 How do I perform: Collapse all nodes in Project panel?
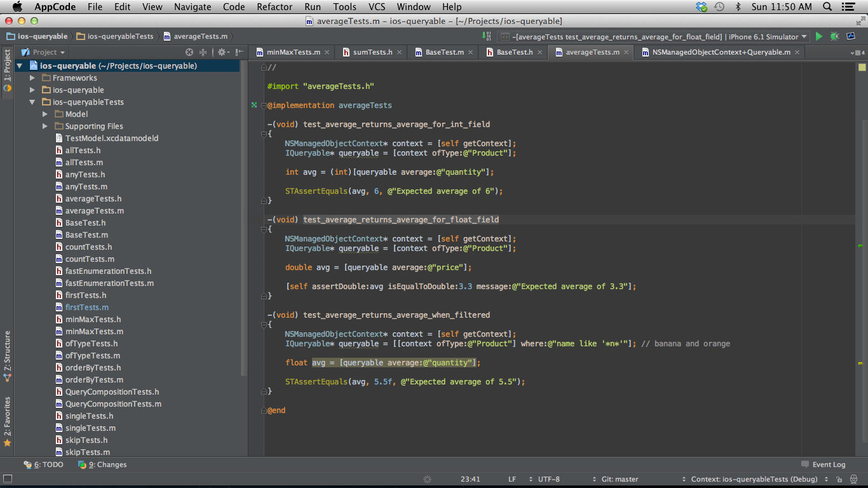(x=203, y=52)
